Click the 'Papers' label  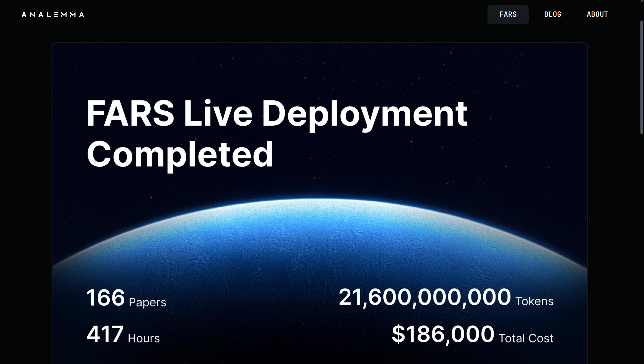147,302
